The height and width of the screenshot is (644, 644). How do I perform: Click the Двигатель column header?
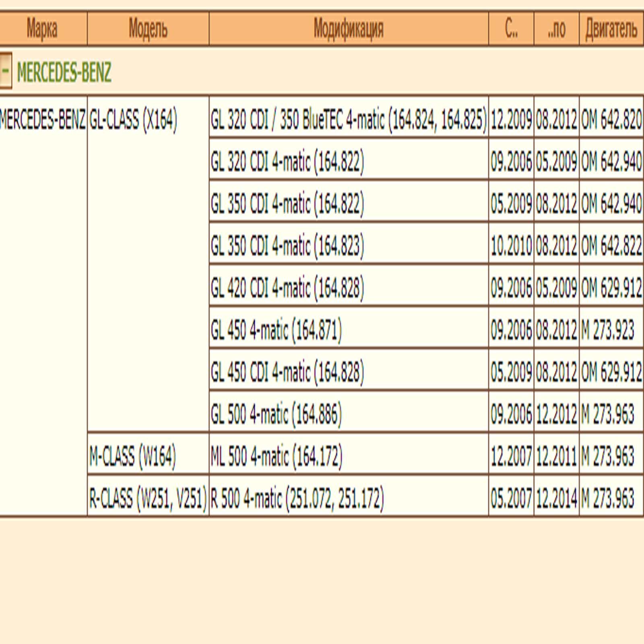(611, 29)
